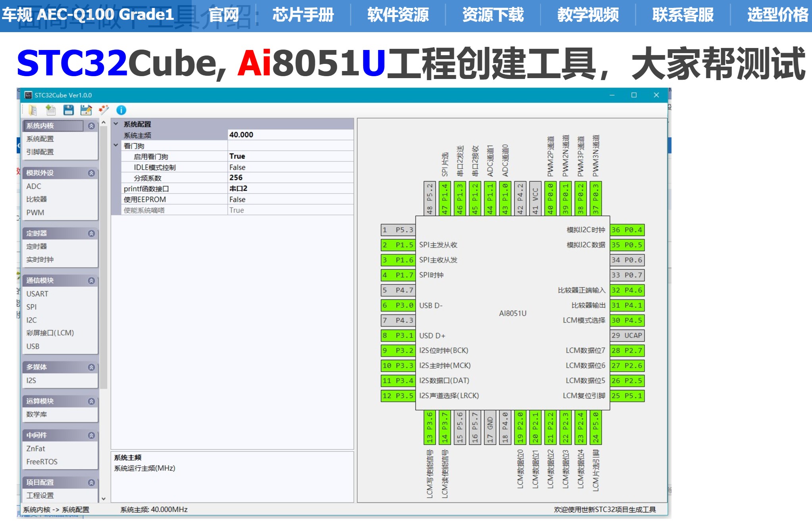Collapse the 看门狗 property group
Screen dimensions: 812x522
(x=116, y=146)
